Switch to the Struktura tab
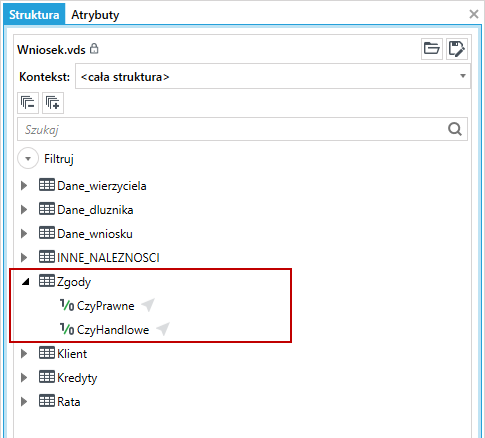Screen dimensions: 485x438 pyautogui.click(x=34, y=15)
